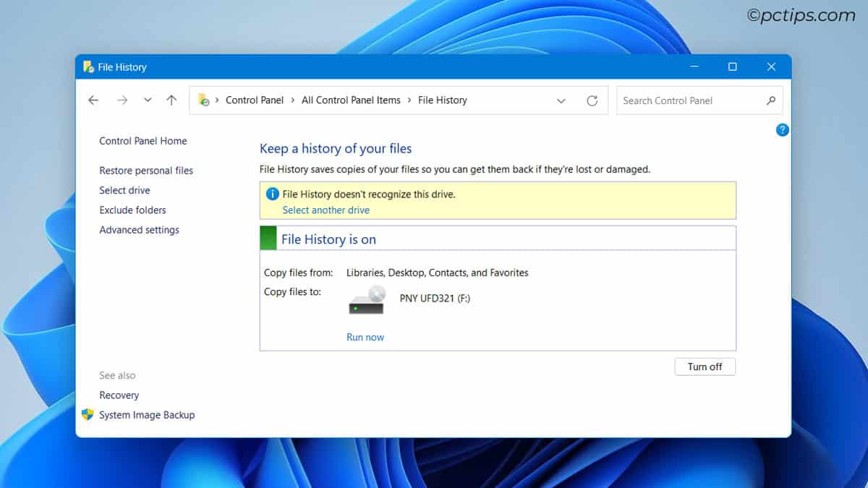Click the System Image Backup shield icon
This screenshot has height=488, width=868.
(87, 415)
